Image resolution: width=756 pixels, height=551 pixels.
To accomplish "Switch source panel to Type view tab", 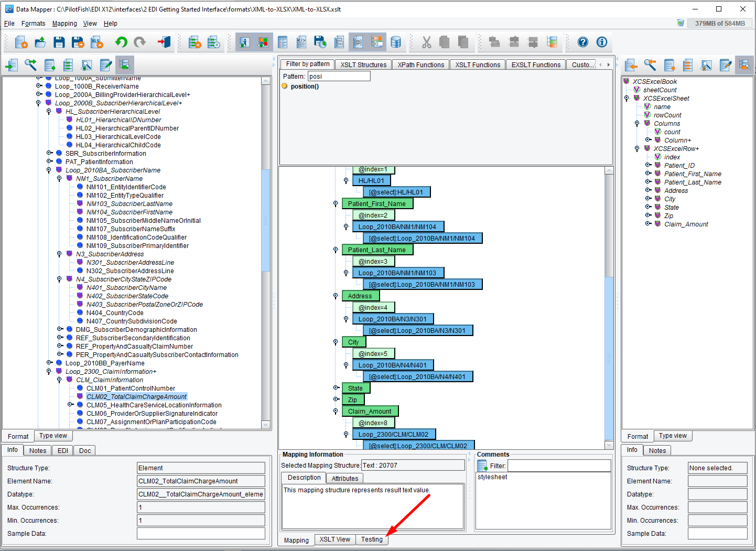I will (53, 436).
